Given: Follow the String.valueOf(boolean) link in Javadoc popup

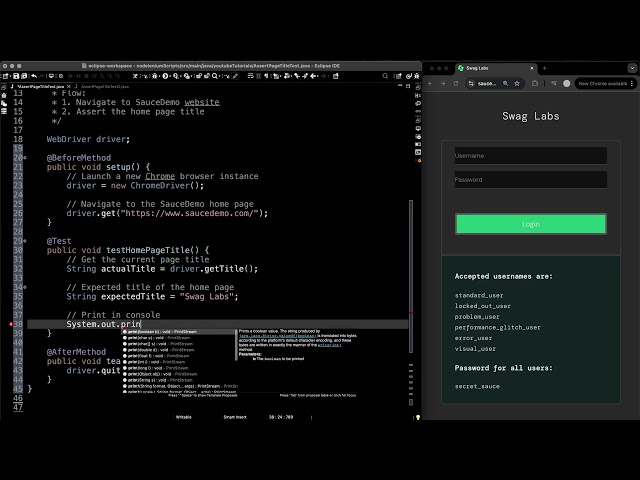Looking at the screenshot, I should pos(278,336).
